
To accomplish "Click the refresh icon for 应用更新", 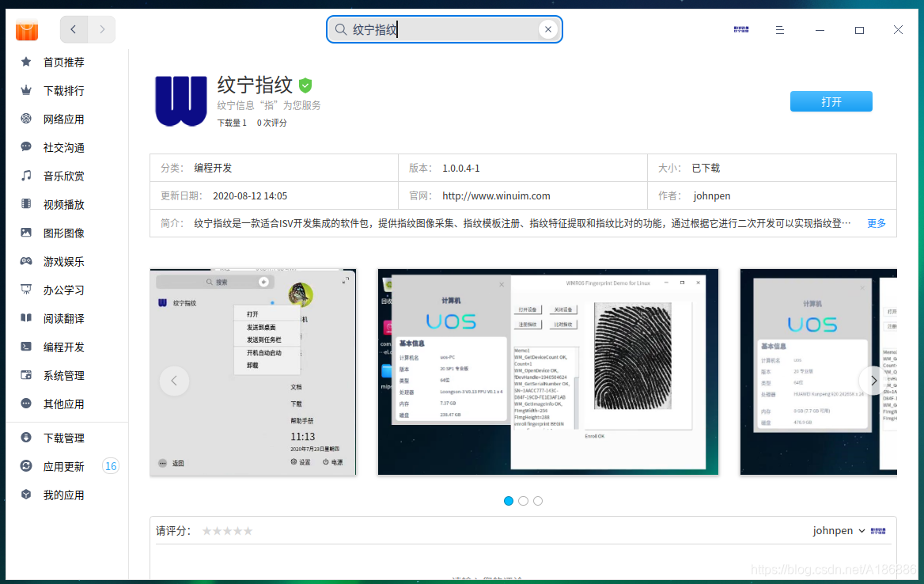I will pyautogui.click(x=26, y=466).
